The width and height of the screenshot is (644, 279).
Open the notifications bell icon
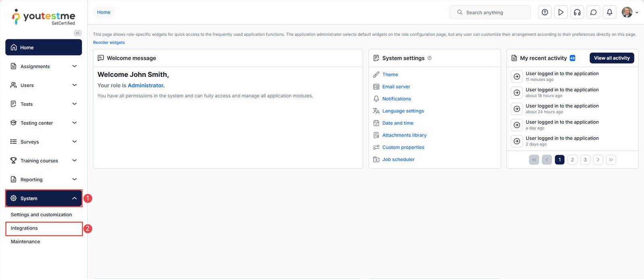pos(609,12)
